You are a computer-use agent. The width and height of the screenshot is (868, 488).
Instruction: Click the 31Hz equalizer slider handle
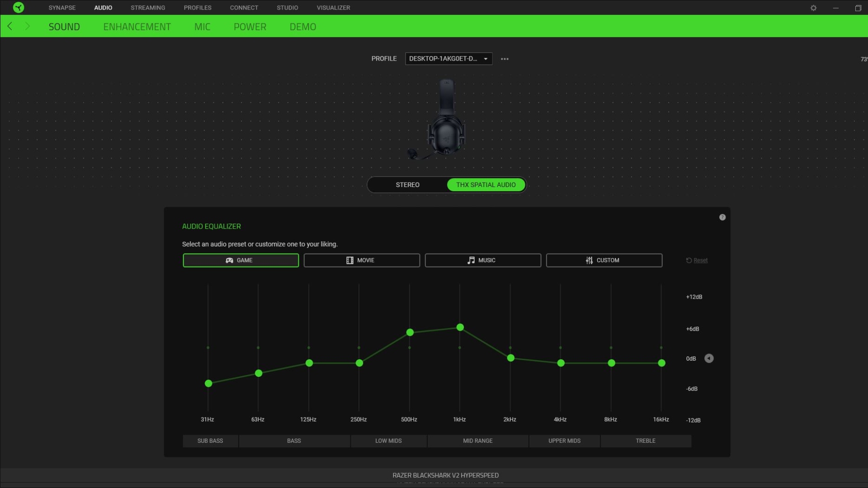[x=208, y=383]
